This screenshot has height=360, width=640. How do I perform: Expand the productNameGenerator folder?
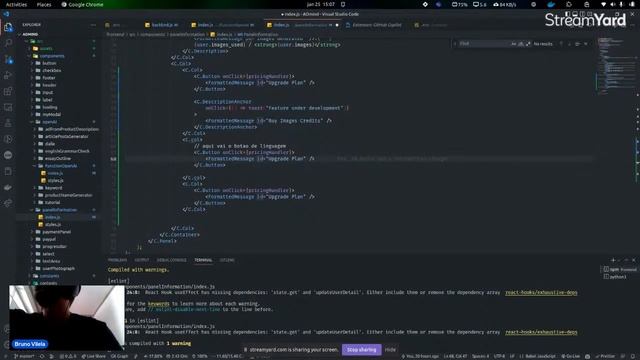(68, 195)
